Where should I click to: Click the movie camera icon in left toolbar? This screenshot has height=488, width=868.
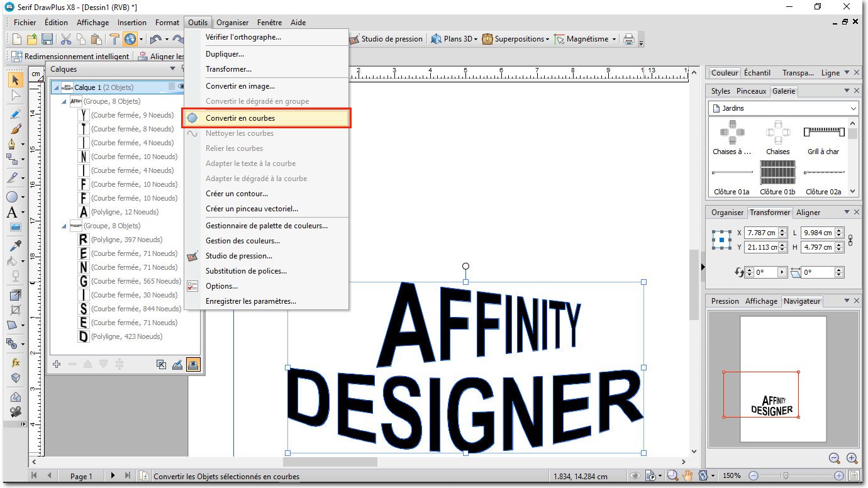[16, 412]
